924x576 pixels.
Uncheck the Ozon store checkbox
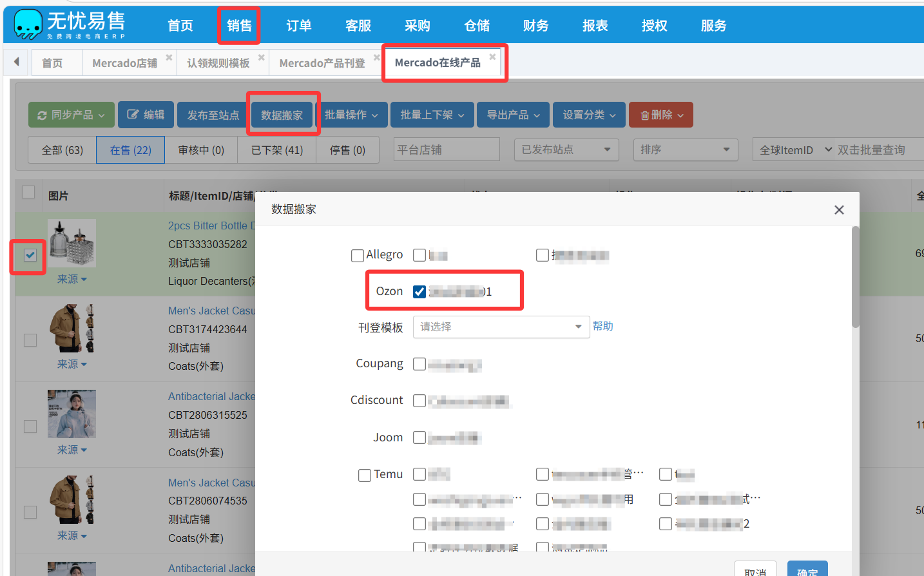(419, 292)
